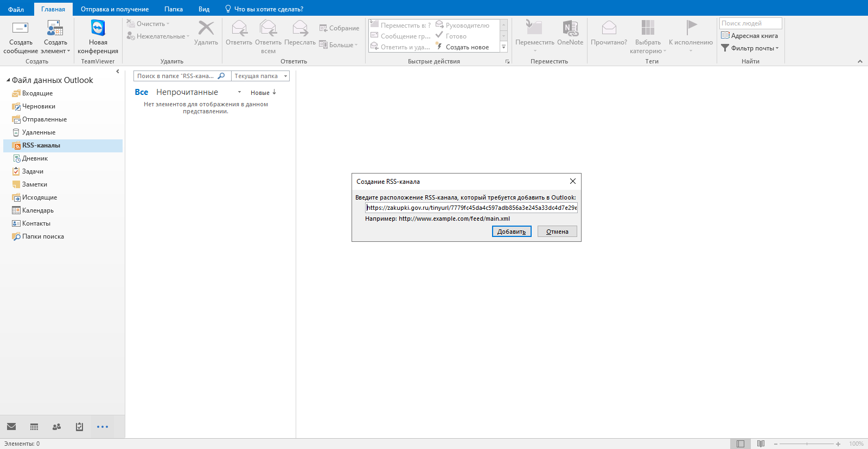
Task: Switch to Tasks view icon at bottom
Action: 79,427
